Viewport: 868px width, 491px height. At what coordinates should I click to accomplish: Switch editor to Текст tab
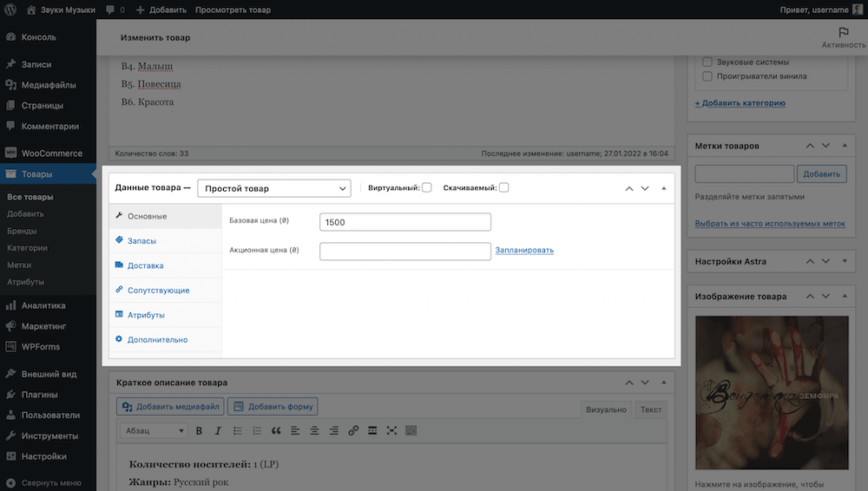[651, 409]
